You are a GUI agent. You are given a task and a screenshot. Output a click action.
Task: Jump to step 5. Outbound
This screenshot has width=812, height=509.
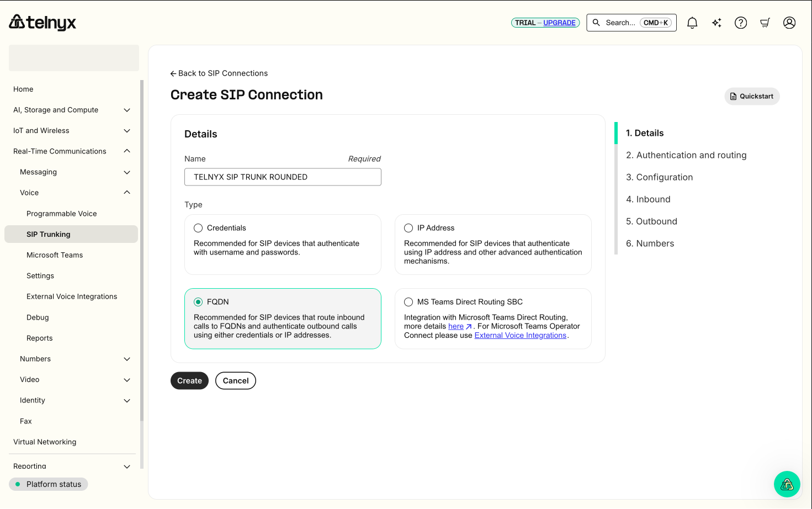[x=651, y=221]
